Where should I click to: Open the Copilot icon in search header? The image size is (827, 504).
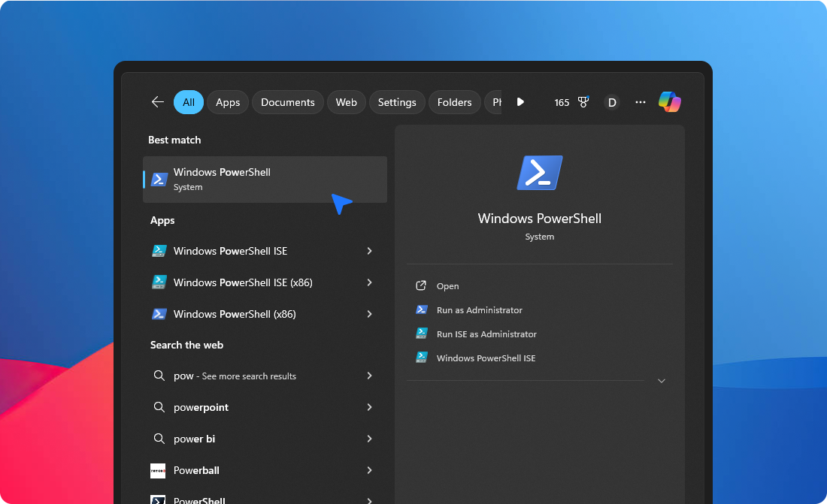[669, 102]
